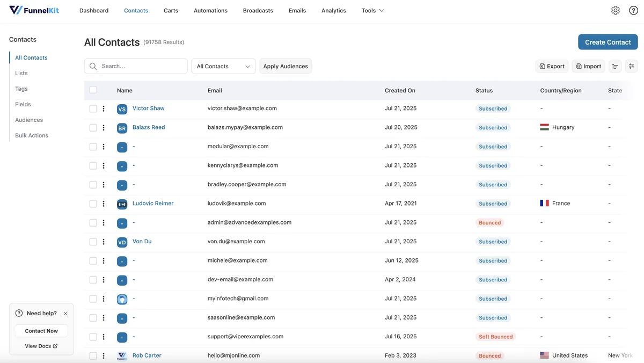Click the Rob Carter avatar logo

pos(122,356)
